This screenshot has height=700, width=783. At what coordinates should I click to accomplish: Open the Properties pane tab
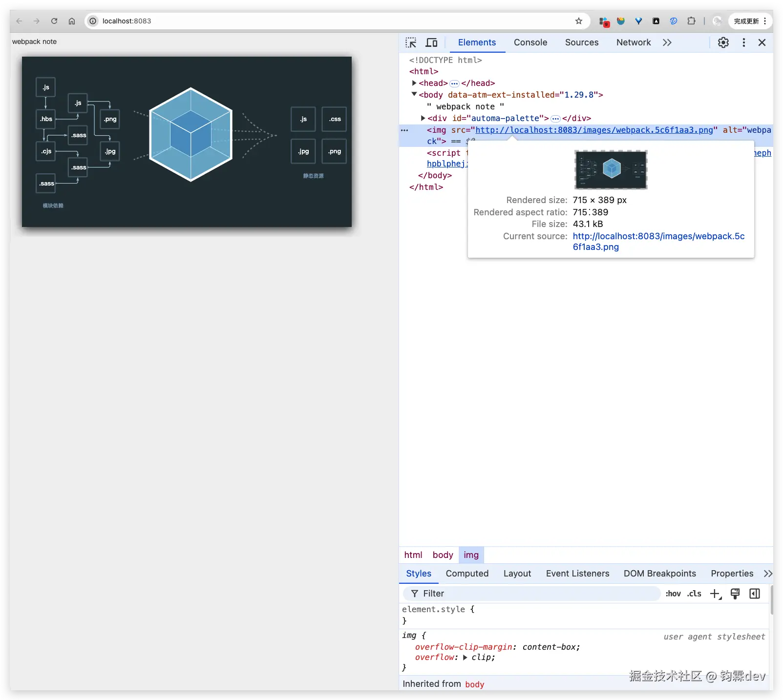[x=732, y=574]
